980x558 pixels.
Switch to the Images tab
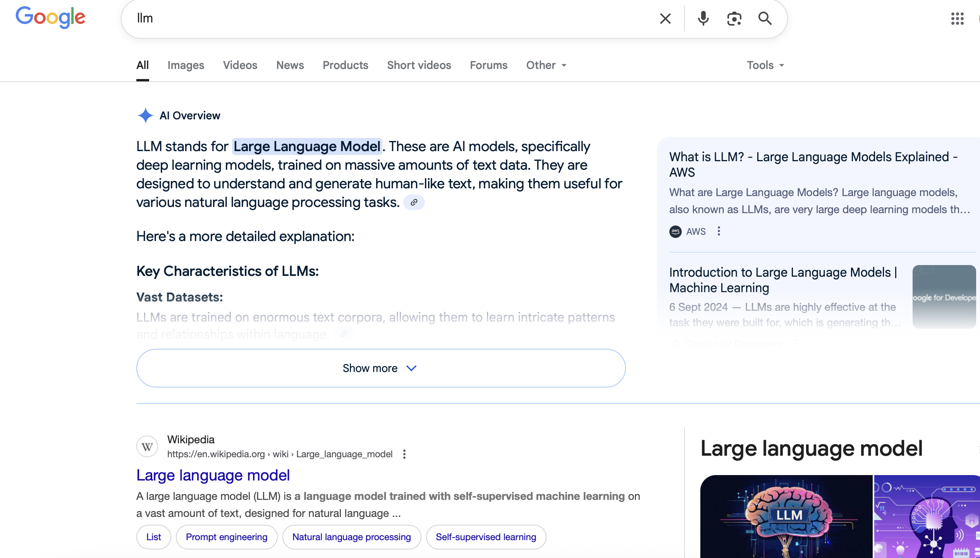(x=186, y=65)
